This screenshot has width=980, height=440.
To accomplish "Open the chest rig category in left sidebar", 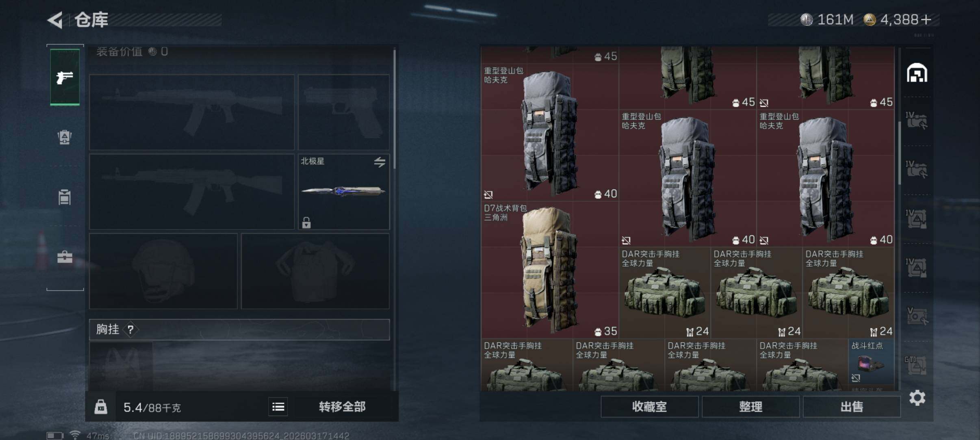I will pyautogui.click(x=65, y=197).
